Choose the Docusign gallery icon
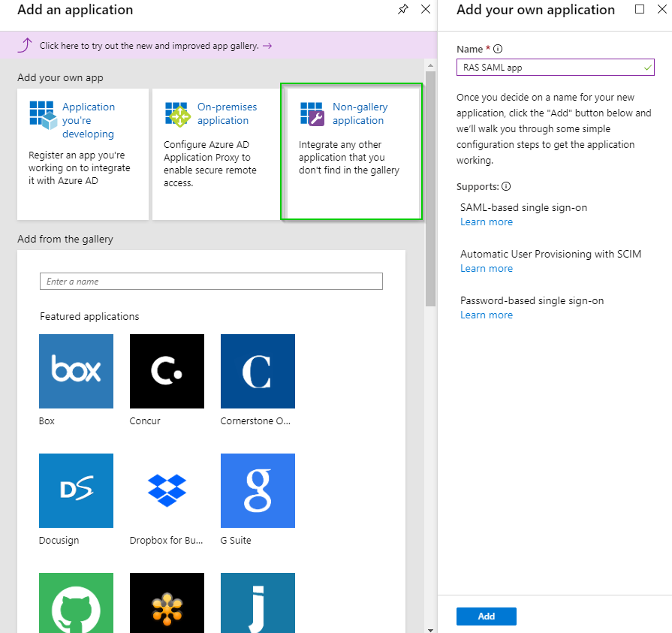Screen dimensions: 672x633 76,490
